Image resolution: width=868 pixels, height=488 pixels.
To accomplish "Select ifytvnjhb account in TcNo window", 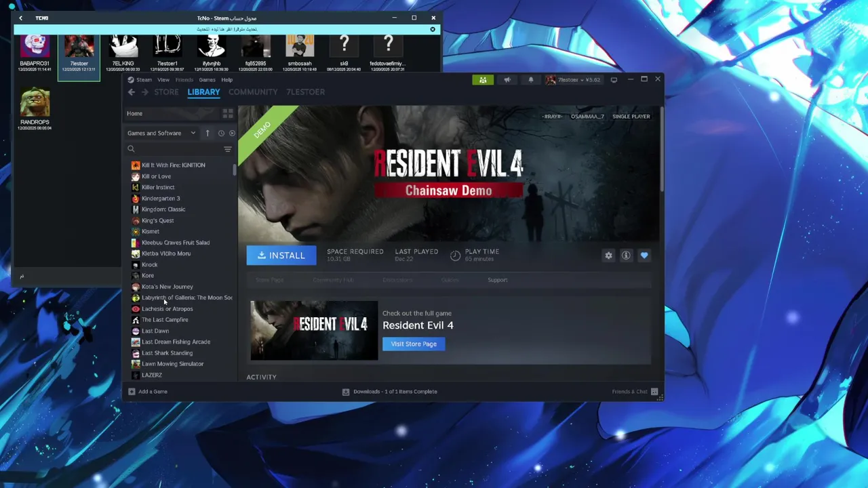I will (212, 54).
